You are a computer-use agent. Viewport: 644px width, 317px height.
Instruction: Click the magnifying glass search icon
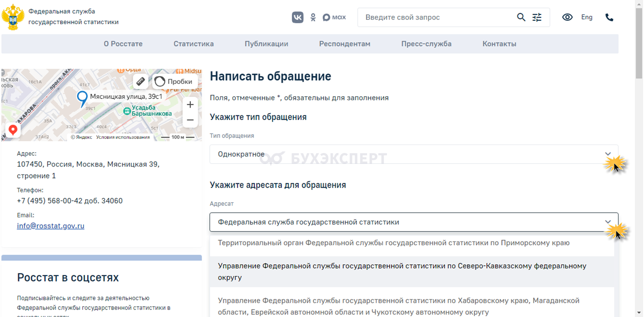click(x=521, y=17)
